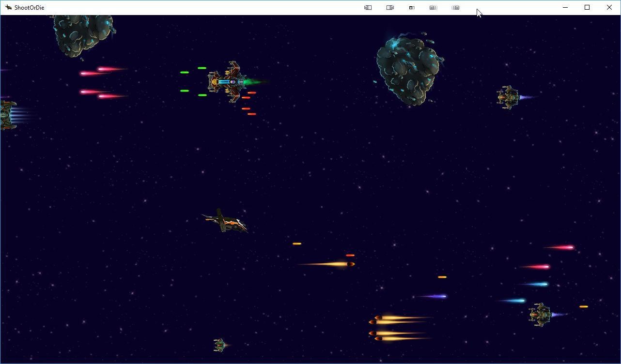Click the title-bar icon with small window left of panel

pyautogui.click(x=368, y=8)
